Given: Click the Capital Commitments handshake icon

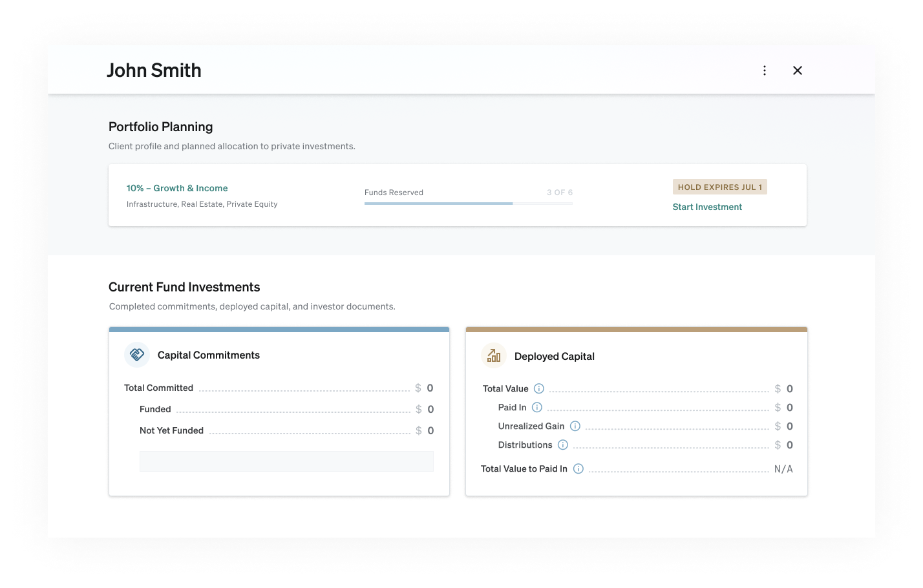Looking at the screenshot, I should tap(137, 355).
